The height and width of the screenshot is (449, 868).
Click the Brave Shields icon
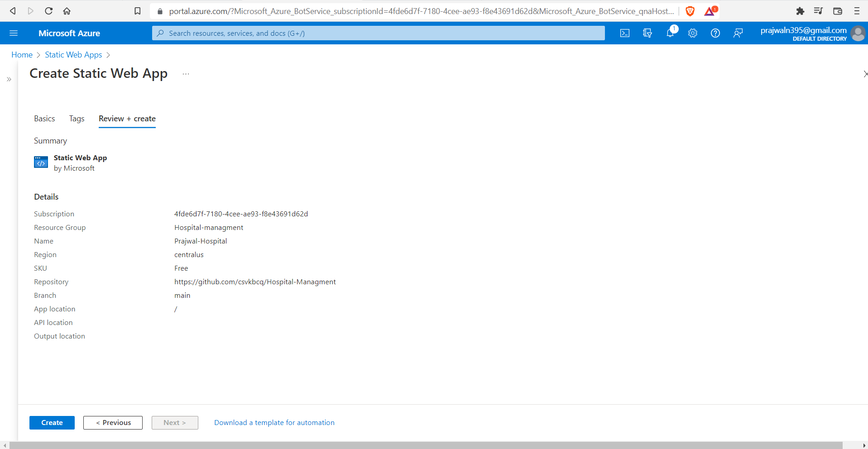tap(690, 11)
